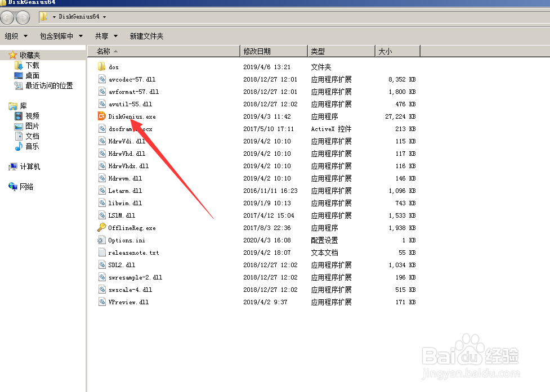Click the type 配置设置

coord(324,240)
